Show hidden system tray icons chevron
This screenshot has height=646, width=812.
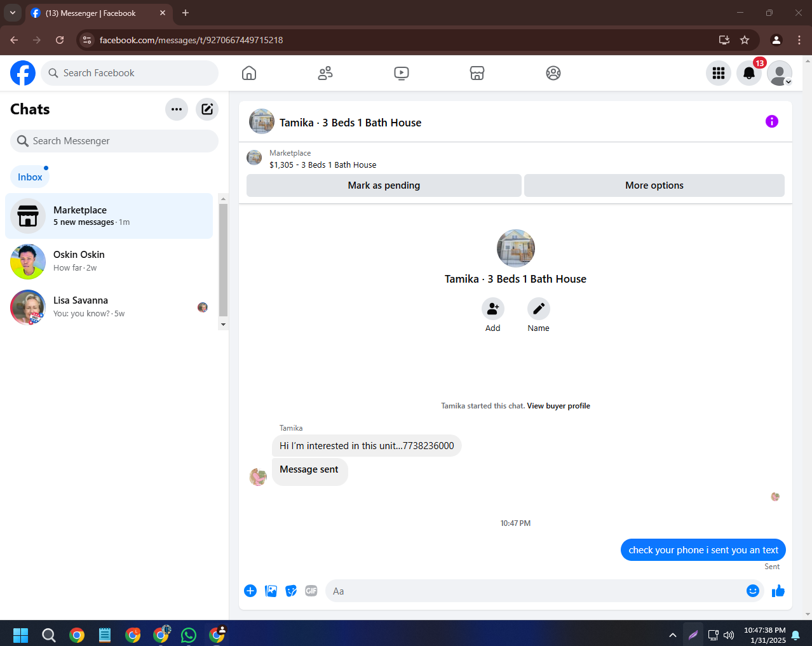[x=673, y=635]
